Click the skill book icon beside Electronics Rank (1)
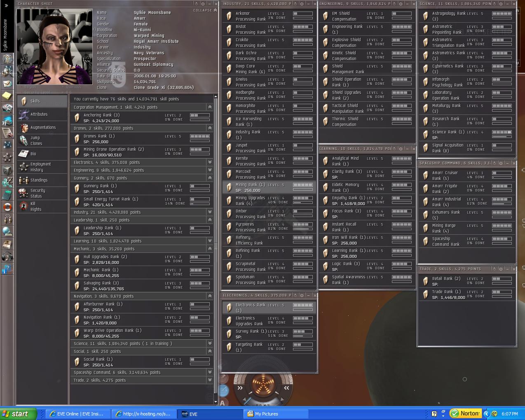The image size is (525, 420). [229, 308]
